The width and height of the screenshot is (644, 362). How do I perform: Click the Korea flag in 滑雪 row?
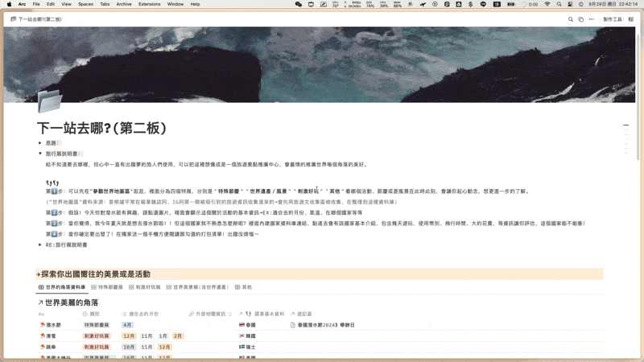tap(242, 335)
